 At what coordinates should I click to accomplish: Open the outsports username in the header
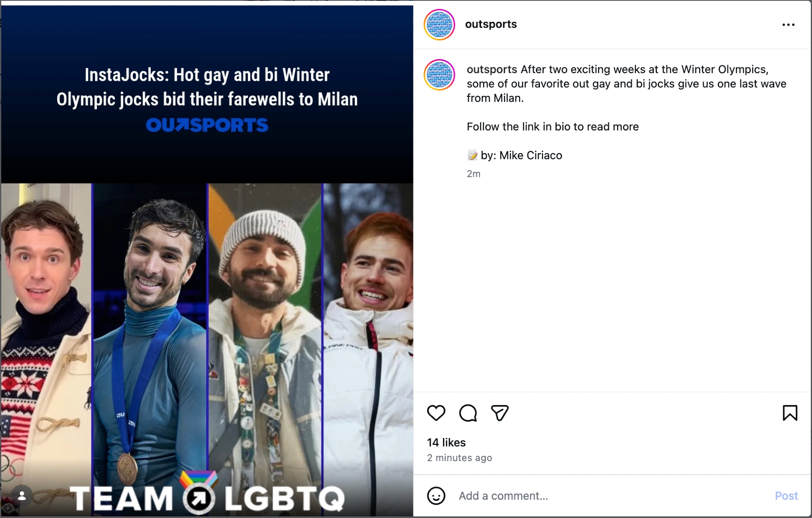[x=491, y=24]
